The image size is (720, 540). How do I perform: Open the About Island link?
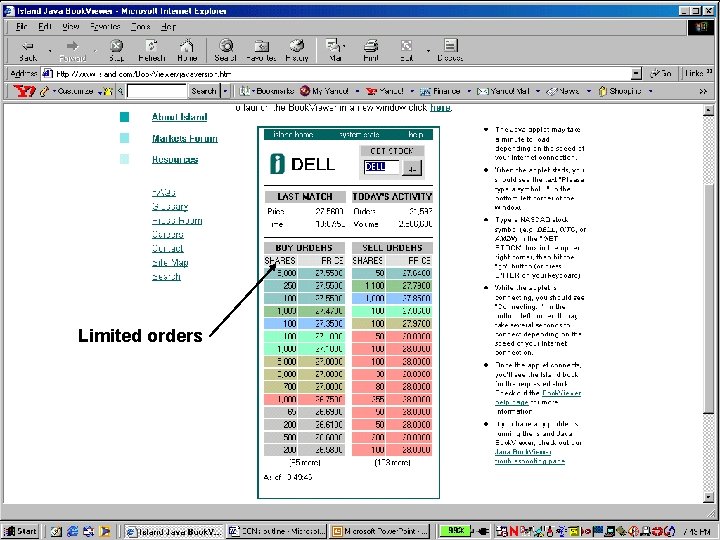point(179,117)
